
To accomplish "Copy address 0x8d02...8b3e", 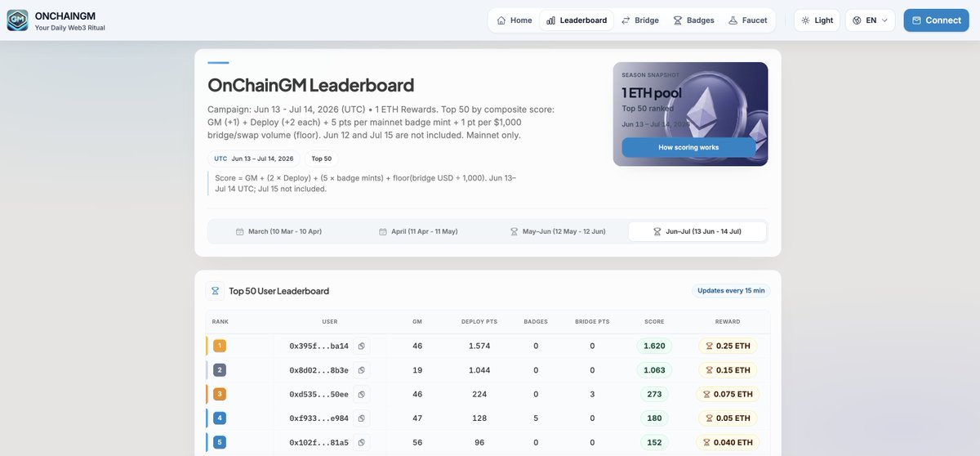I will (362, 370).
